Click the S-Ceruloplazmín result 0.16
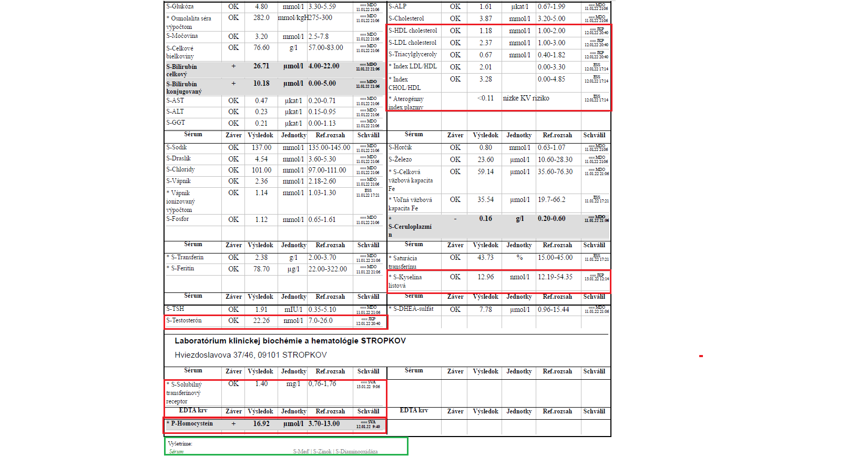The width and height of the screenshot is (868, 456). click(x=485, y=219)
